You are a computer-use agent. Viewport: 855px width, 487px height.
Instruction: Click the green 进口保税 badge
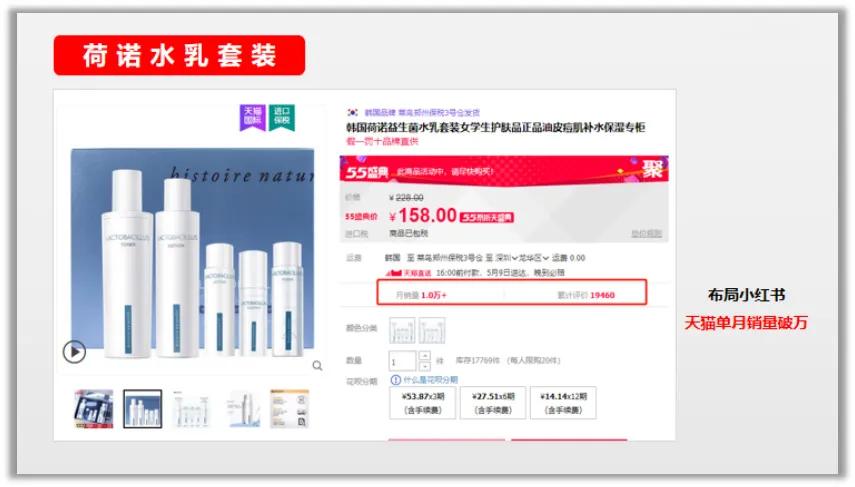[x=282, y=117]
